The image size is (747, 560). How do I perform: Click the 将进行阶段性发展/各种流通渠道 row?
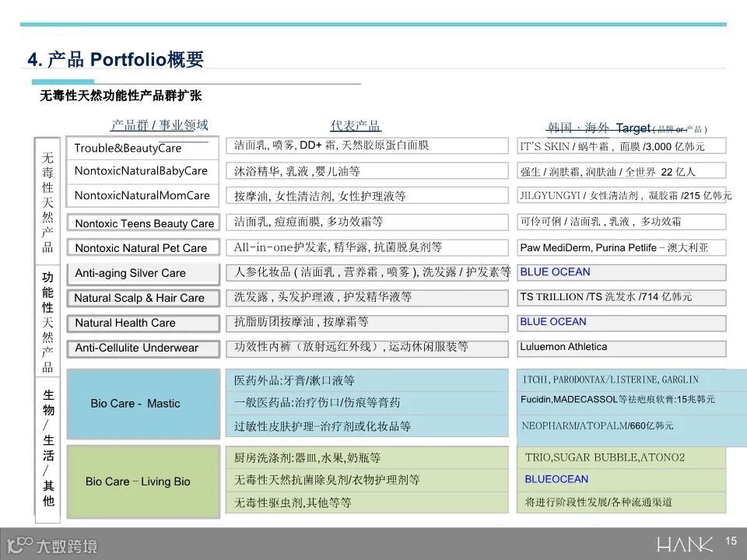coord(621,502)
